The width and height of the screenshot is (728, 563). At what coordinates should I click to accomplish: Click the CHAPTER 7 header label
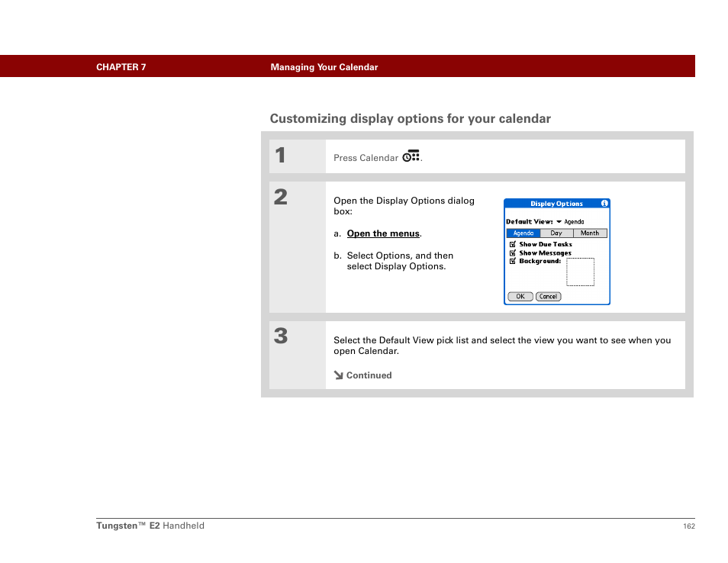point(121,67)
